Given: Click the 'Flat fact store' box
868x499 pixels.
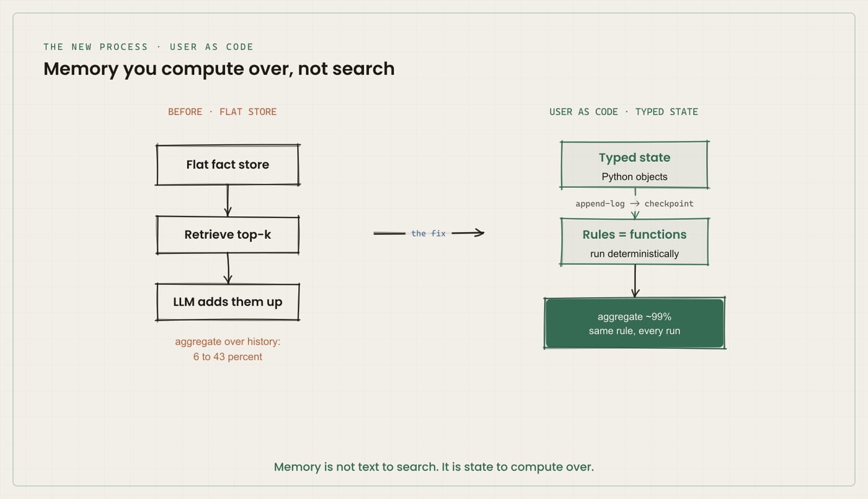Looking at the screenshot, I should click(228, 165).
